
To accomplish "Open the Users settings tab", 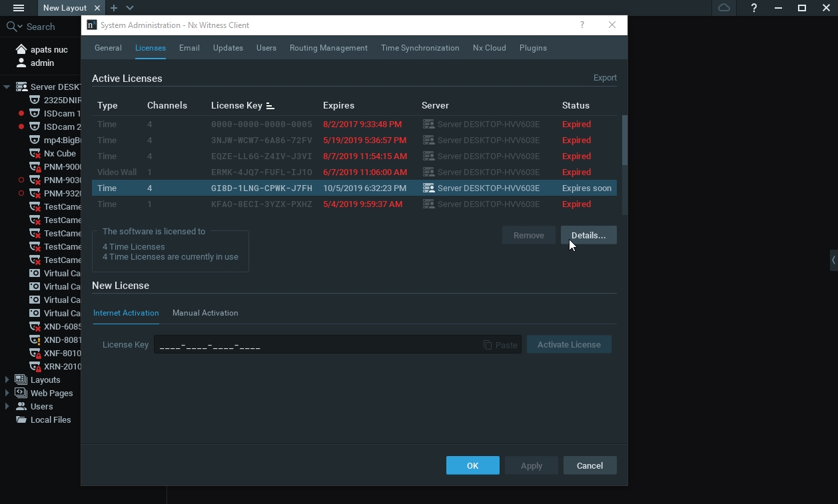I will point(266,48).
